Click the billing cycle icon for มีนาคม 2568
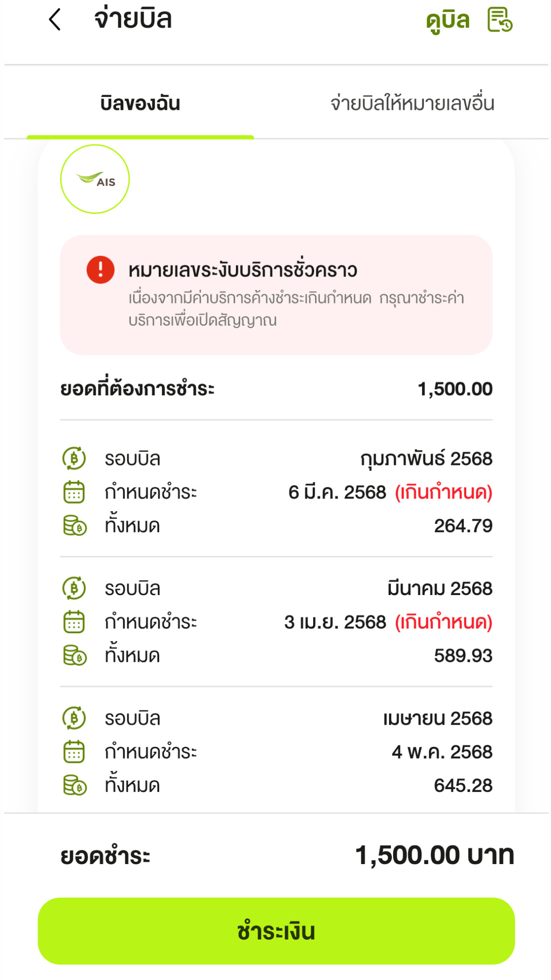Image resolution: width=551 pixels, height=980 pixels. pos(74,588)
